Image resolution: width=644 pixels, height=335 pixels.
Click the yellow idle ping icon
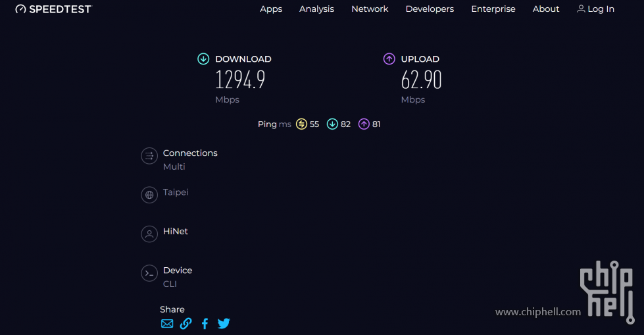point(301,124)
